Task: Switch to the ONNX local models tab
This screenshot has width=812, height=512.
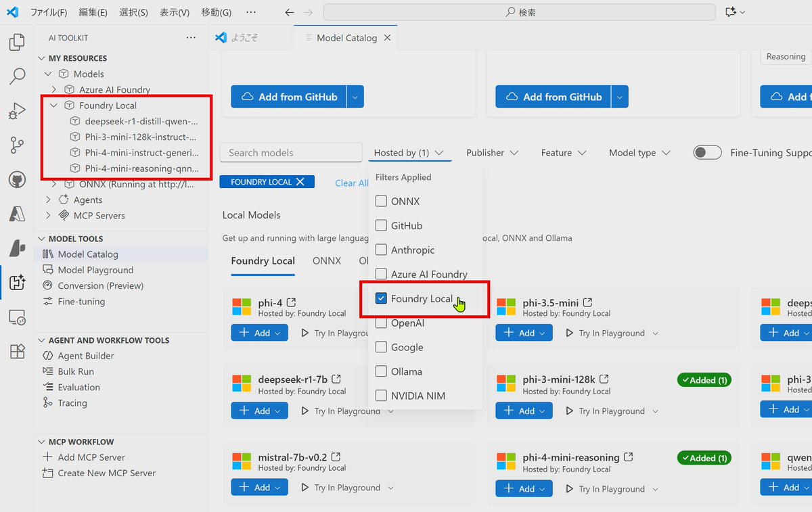Action: pyautogui.click(x=327, y=260)
